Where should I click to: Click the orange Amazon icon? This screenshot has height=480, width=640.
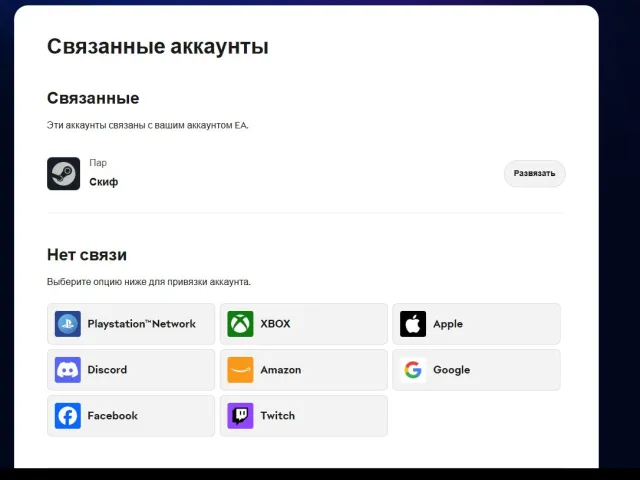240,370
